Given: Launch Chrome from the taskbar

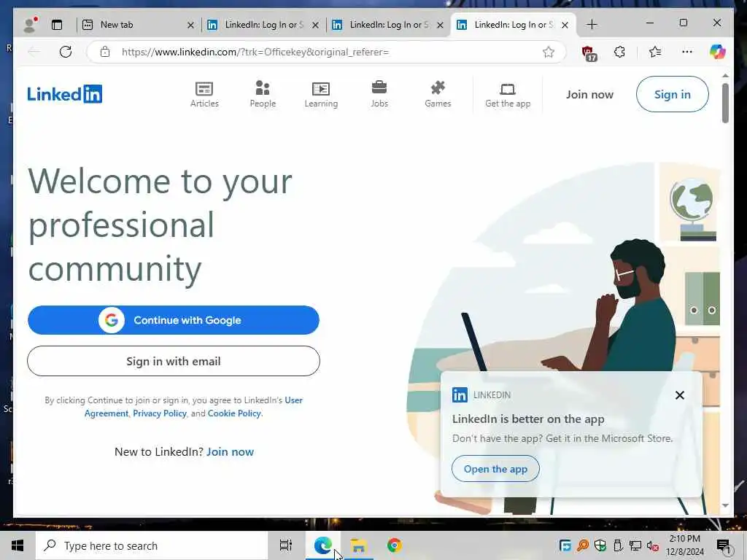Looking at the screenshot, I should tap(394, 545).
